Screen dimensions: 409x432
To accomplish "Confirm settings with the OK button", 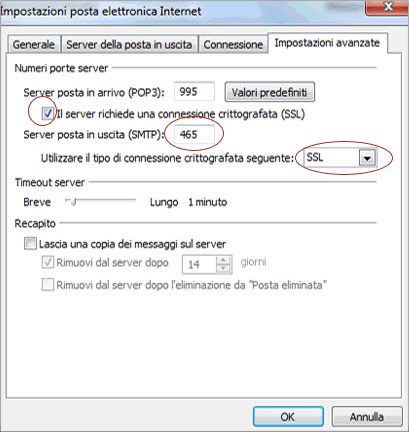I will (288, 417).
